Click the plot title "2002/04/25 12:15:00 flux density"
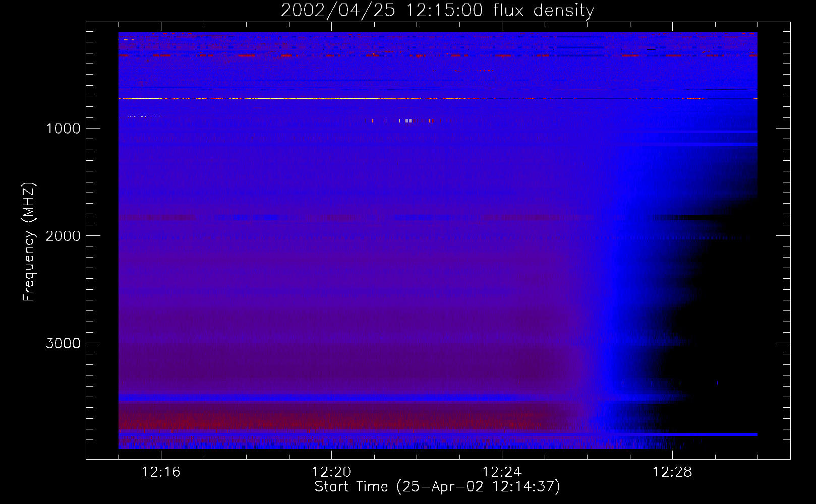 point(437,11)
